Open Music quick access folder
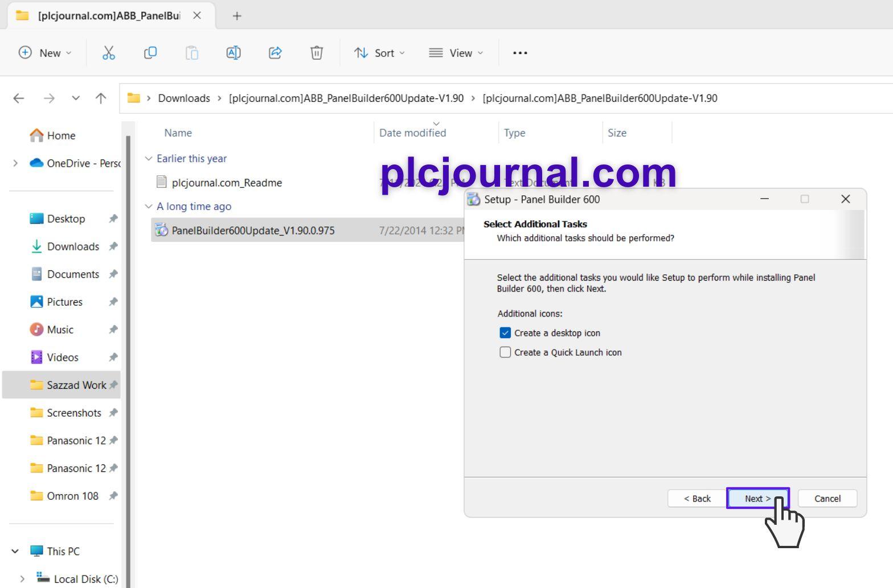Screen dimensions: 893x588 pos(60,330)
